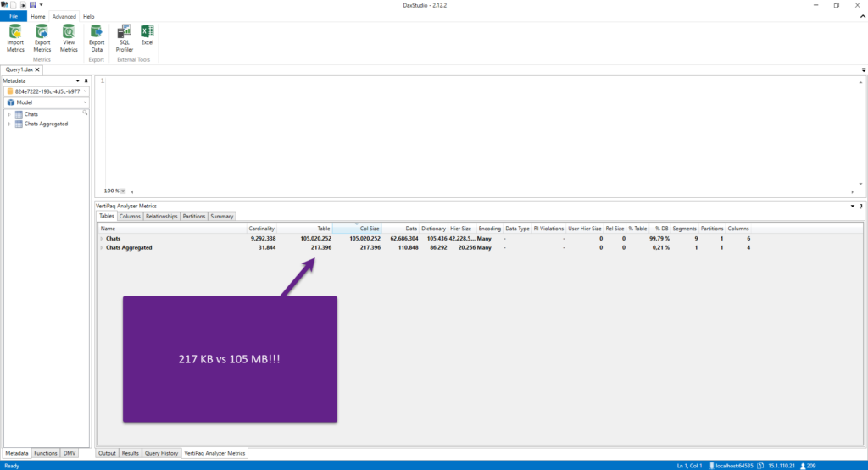Click the user session icon in status bar
The image size is (868, 470).
click(x=804, y=466)
